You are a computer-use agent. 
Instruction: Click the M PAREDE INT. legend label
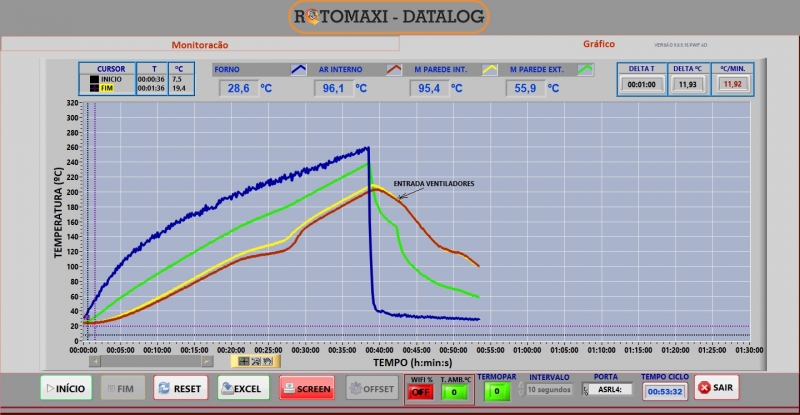tap(440, 69)
